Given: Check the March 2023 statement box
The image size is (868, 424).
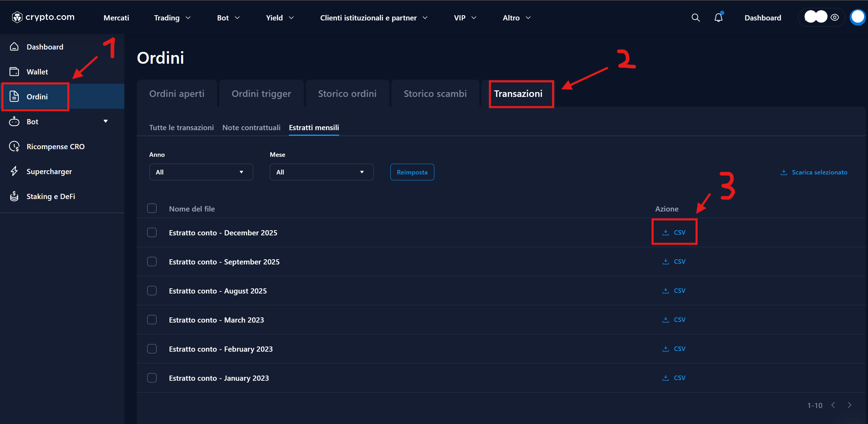Looking at the screenshot, I should click(152, 319).
